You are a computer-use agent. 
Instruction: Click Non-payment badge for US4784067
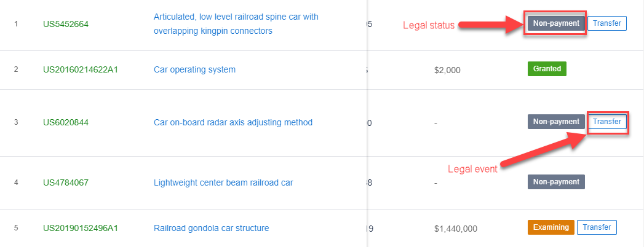click(556, 182)
